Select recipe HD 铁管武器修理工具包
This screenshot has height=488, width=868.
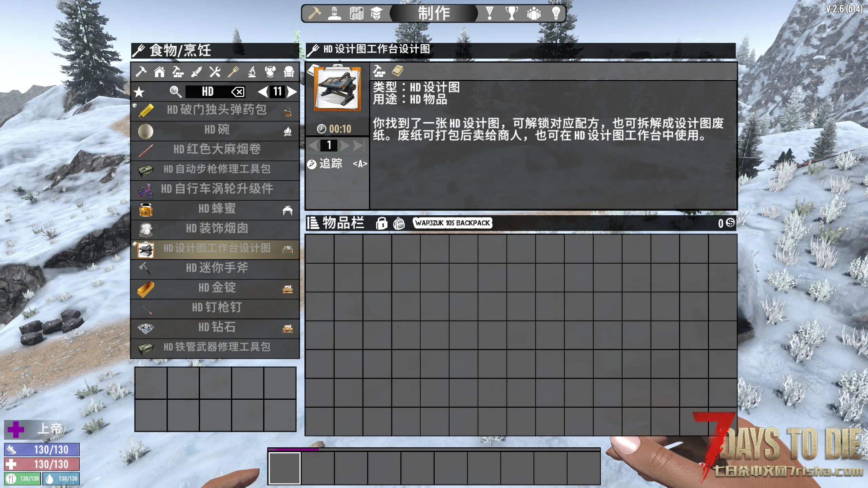click(215, 348)
